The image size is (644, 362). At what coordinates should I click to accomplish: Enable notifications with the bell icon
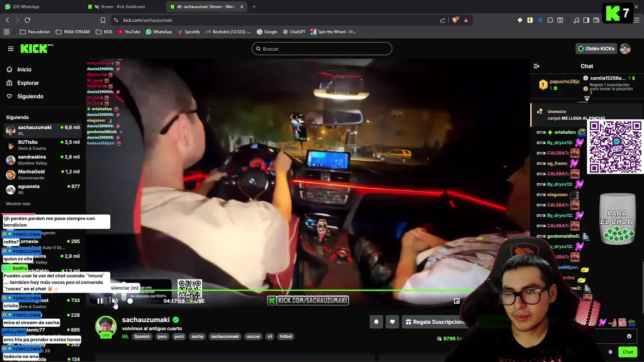[376, 322]
